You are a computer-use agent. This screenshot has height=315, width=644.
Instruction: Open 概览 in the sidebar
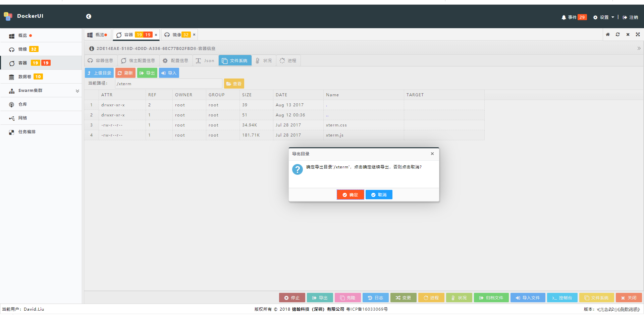pos(41,35)
